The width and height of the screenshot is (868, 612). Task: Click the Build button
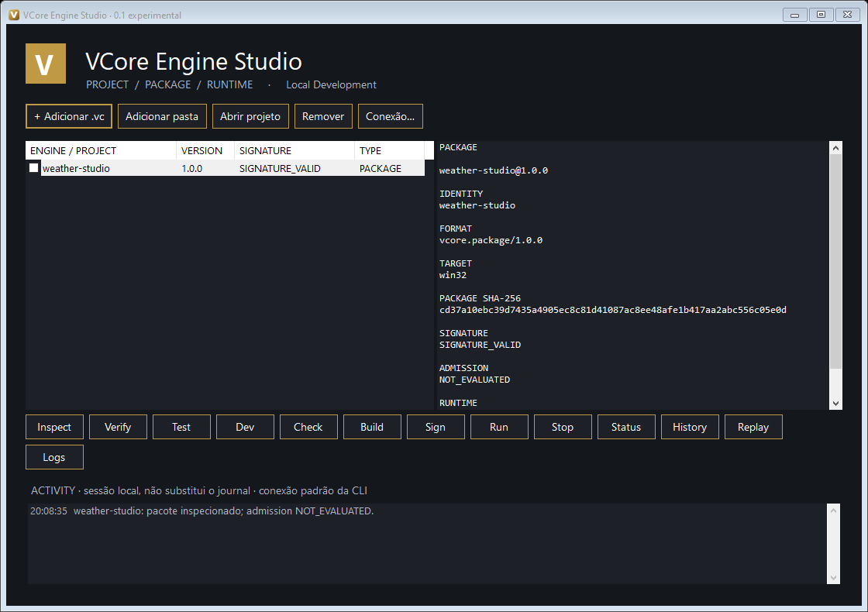(372, 427)
